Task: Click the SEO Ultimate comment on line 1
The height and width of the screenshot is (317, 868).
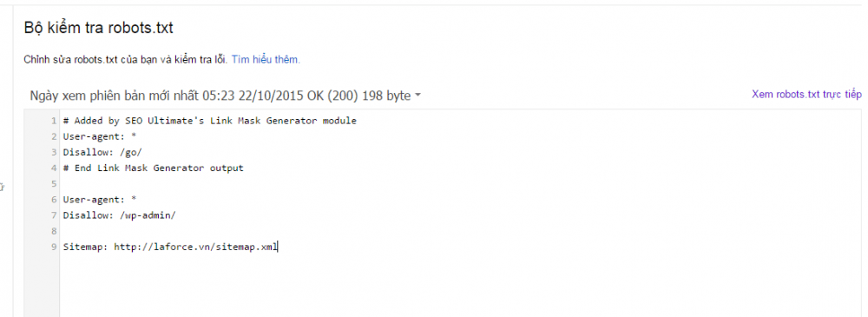Action: click(x=210, y=121)
